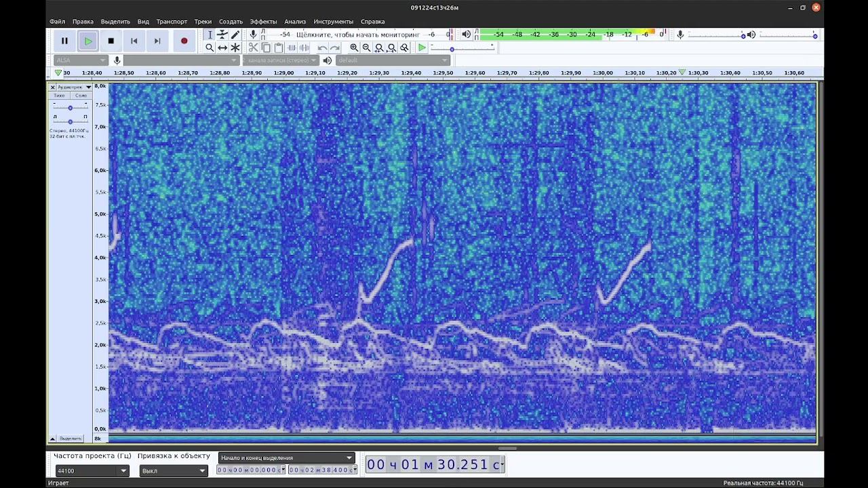
Task: Open the Создать menu
Action: 231,22
